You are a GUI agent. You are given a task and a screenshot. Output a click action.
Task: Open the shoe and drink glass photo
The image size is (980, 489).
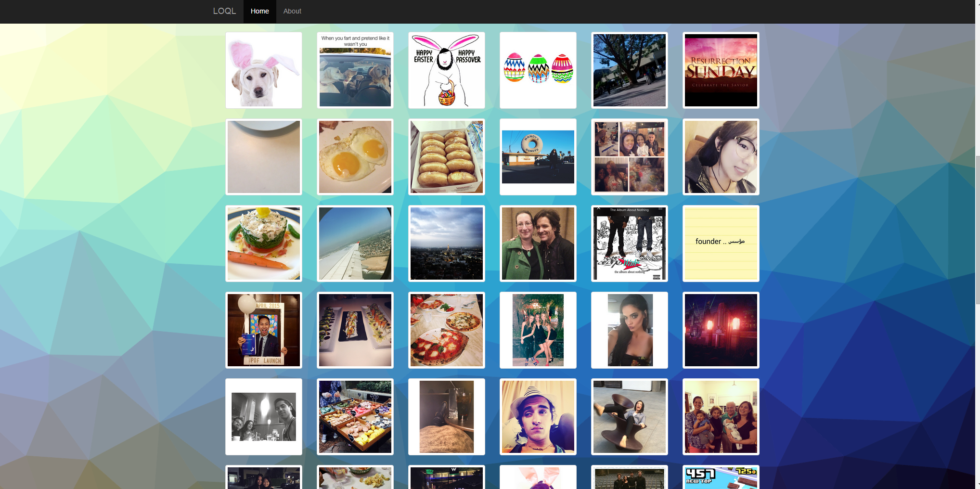(x=447, y=417)
